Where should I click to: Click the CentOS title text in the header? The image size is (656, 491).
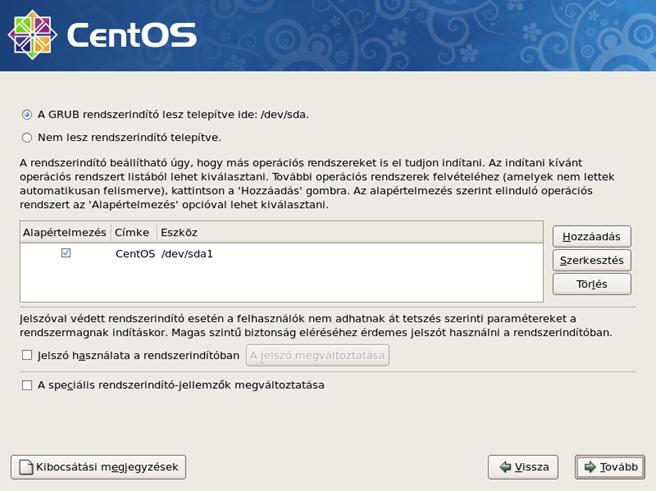131,36
